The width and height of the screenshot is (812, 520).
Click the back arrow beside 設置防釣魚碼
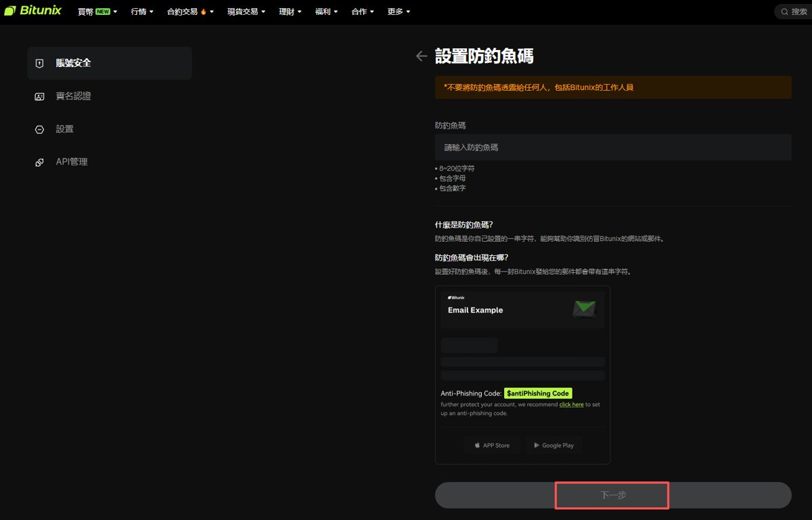point(422,56)
